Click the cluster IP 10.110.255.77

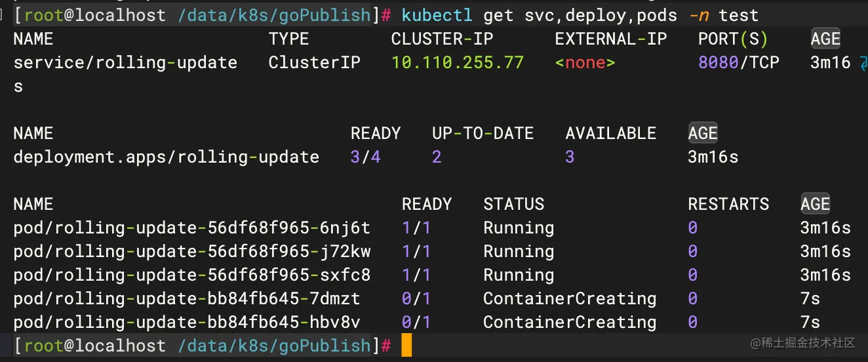[458, 62]
